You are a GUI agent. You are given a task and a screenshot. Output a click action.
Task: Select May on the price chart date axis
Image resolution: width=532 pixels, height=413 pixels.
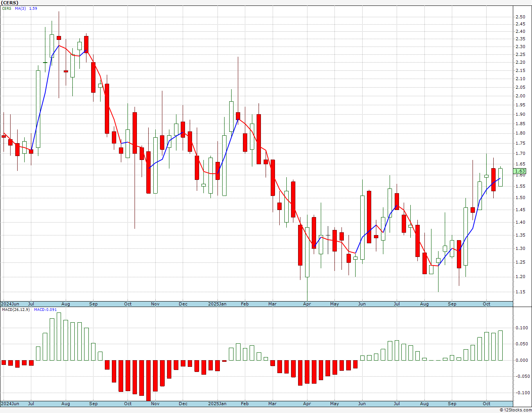tap(334, 304)
